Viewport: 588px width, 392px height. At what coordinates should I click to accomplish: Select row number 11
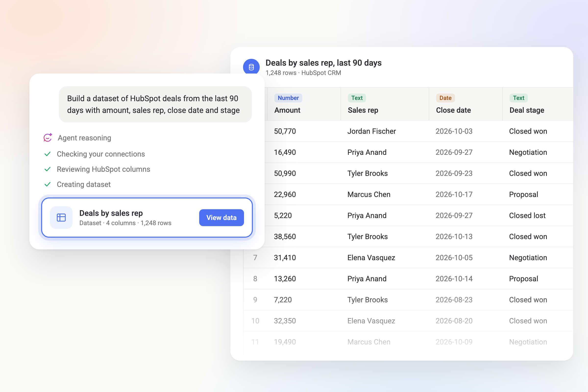click(255, 342)
